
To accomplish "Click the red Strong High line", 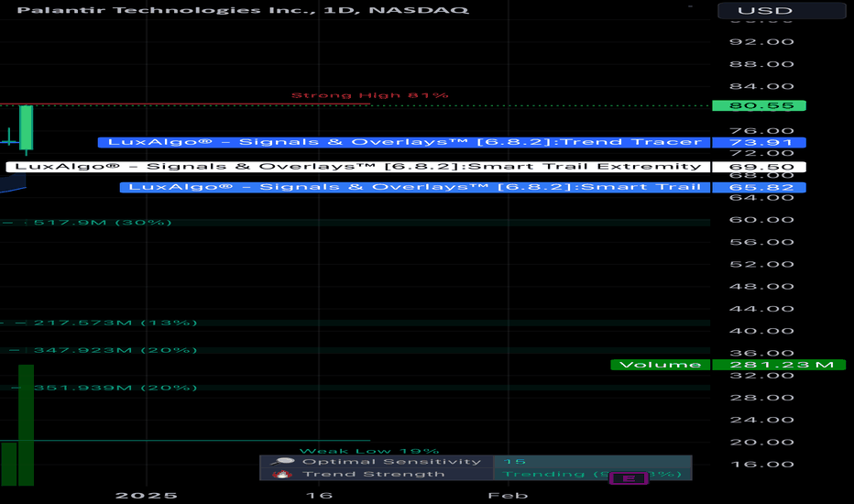I will click(185, 104).
